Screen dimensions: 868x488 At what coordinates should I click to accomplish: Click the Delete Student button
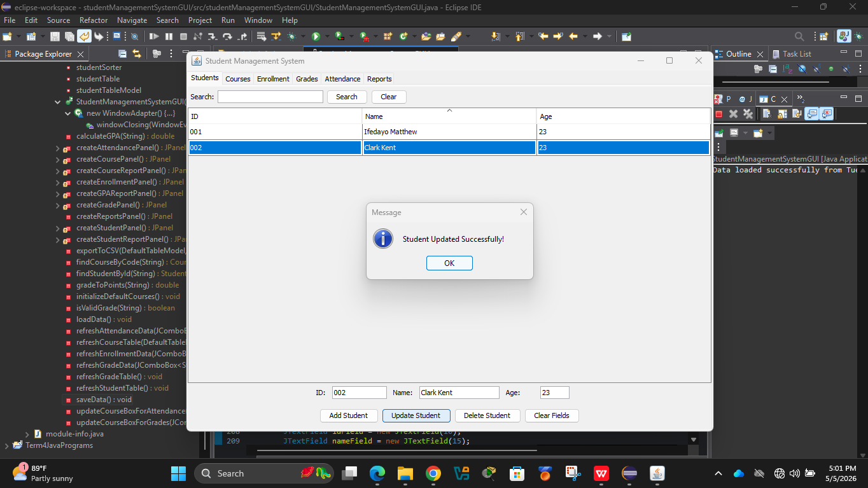(x=487, y=415)
